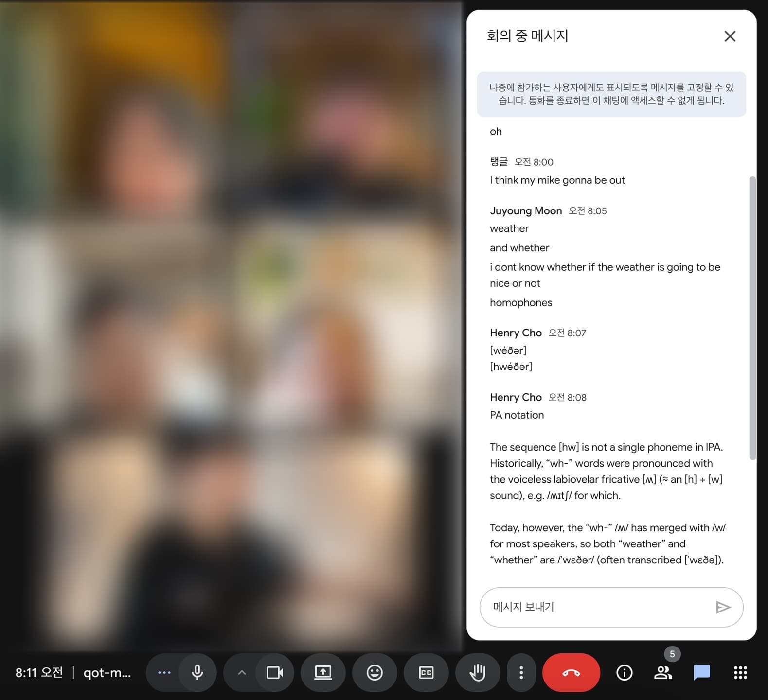768x700 pixels.
Task: Click the send message arrow
Action: click(723, 607)
